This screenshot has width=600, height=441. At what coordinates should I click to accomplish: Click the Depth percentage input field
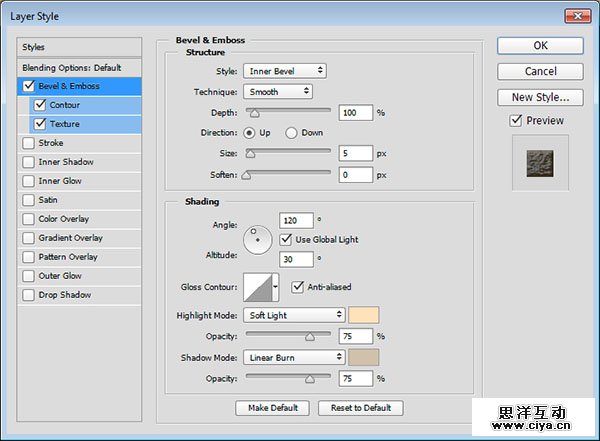click(x=355, y=113)
